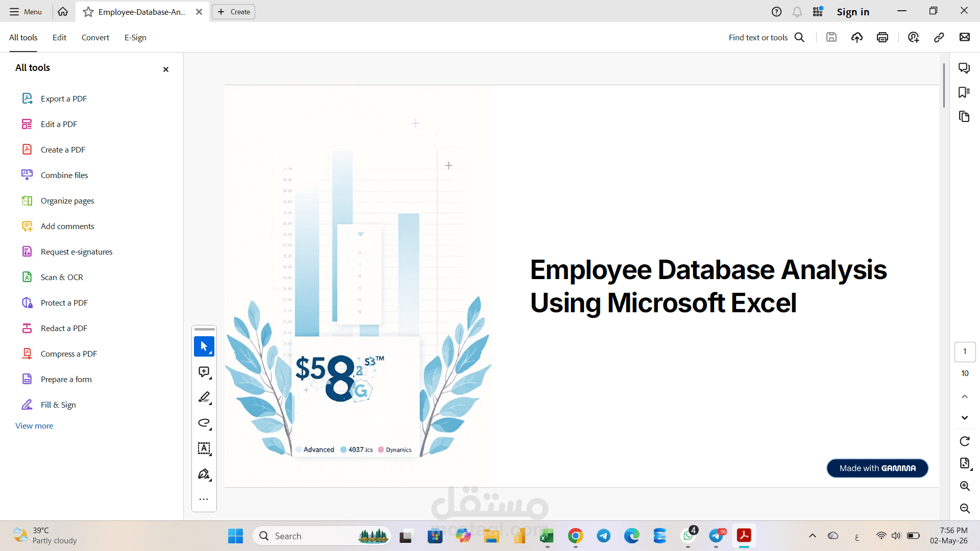Viewport: 980px width, 551px height.
Task: Click the Made with Gamma badge
Action: point(877,468)
